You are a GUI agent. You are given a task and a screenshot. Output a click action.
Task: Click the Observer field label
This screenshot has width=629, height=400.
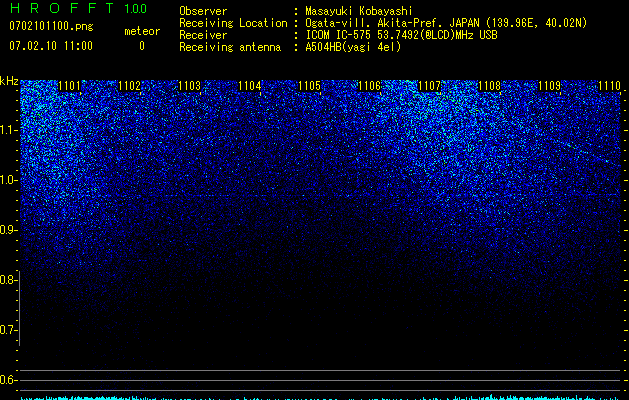tap(203, 11)
